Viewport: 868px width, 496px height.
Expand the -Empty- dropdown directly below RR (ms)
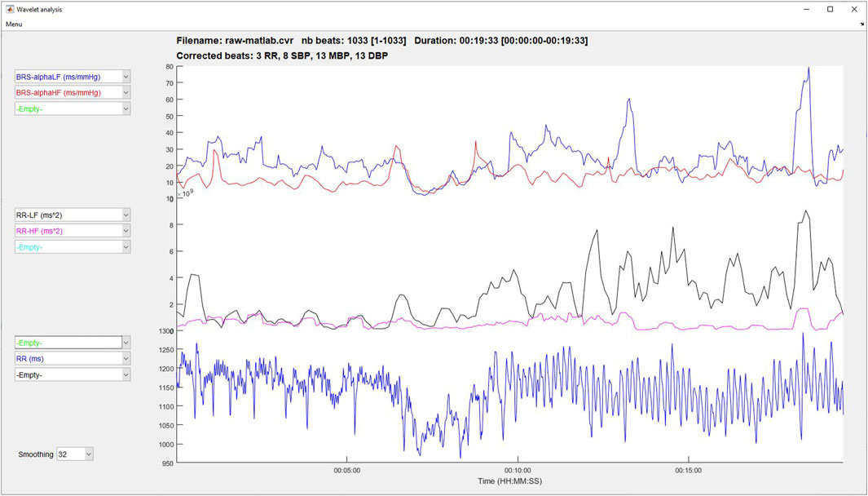pyautogui.click(x=73, y=374)
